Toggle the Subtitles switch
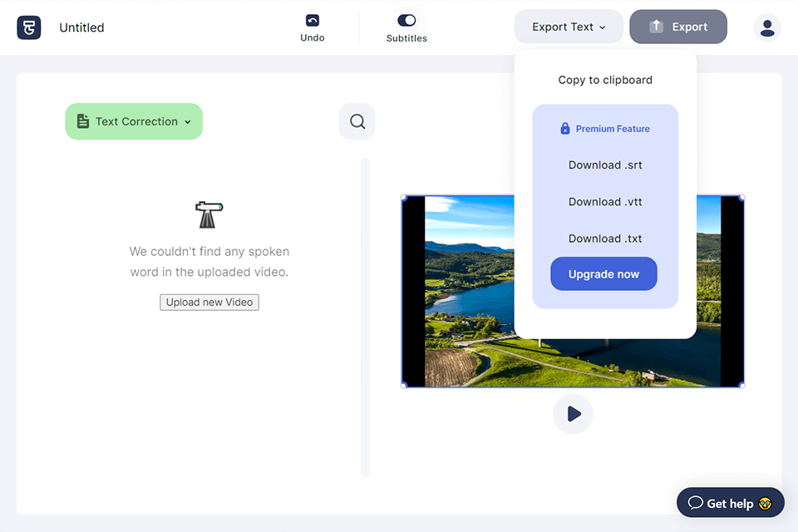The image size is (798, 532). pyautogui.click(x=406, y=20)
